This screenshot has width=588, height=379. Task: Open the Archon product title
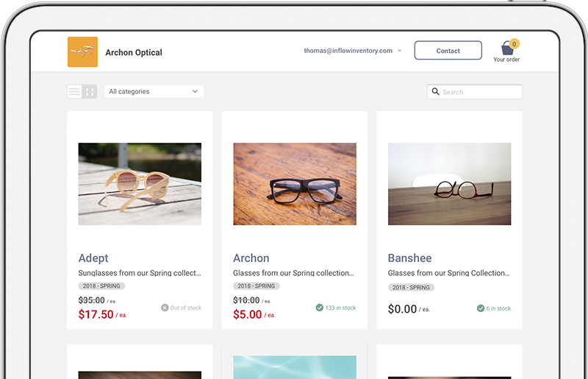coord(251,258)
